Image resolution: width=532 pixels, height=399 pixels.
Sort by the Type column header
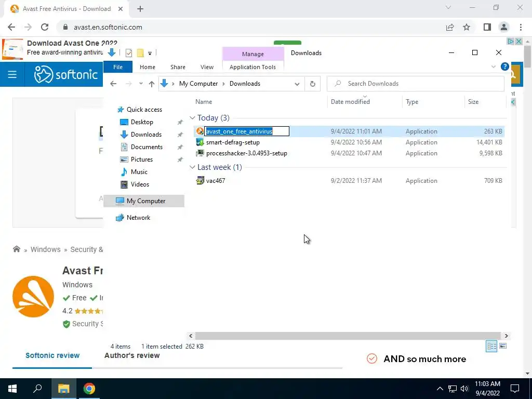412,102
